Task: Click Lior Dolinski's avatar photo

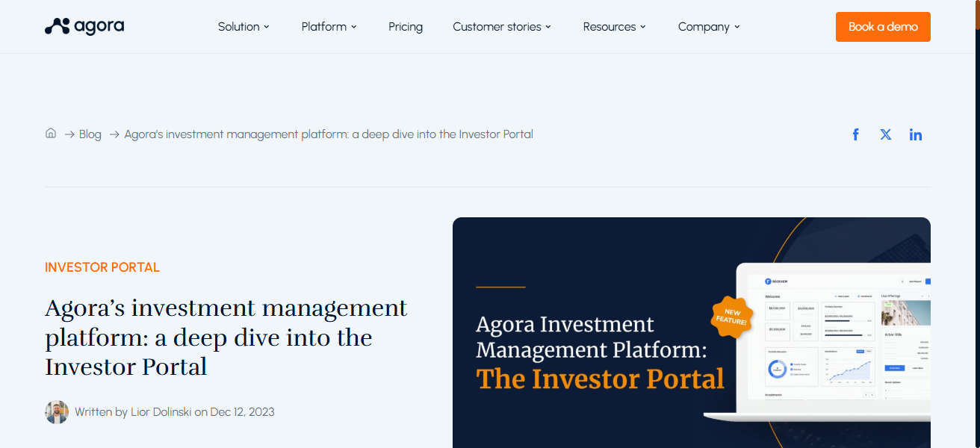Action: (56, 411)
